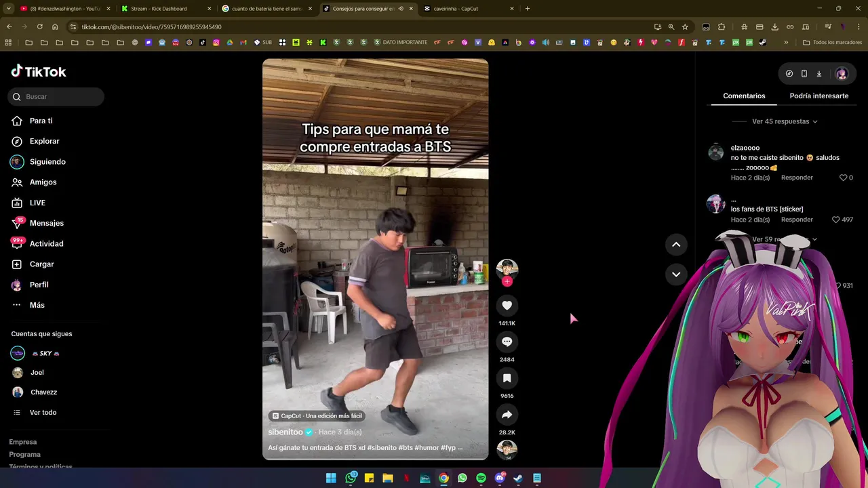Image resolution: width=868 pixels, height=488 pixels.
Task: Switch to Podría interesarte tab
Action: 818,96
